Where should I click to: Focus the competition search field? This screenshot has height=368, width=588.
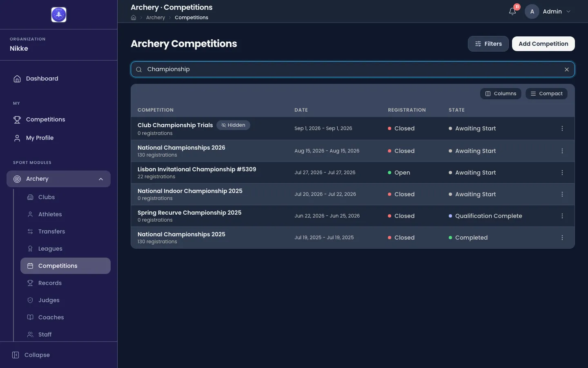pos(353,70)
